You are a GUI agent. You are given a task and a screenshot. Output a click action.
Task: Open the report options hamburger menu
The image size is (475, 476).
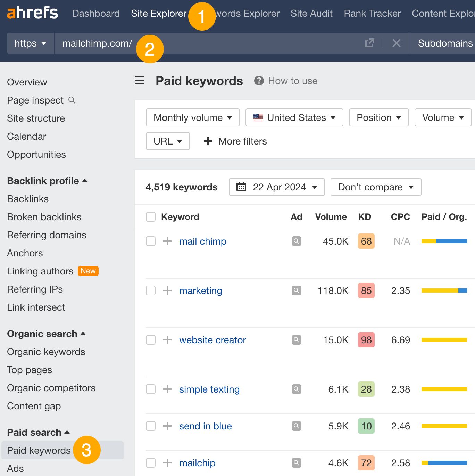click(x=139, y=81)
